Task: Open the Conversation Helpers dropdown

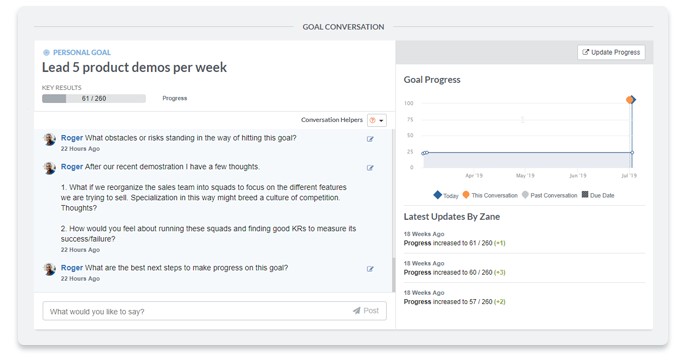Action: (377, 120)
